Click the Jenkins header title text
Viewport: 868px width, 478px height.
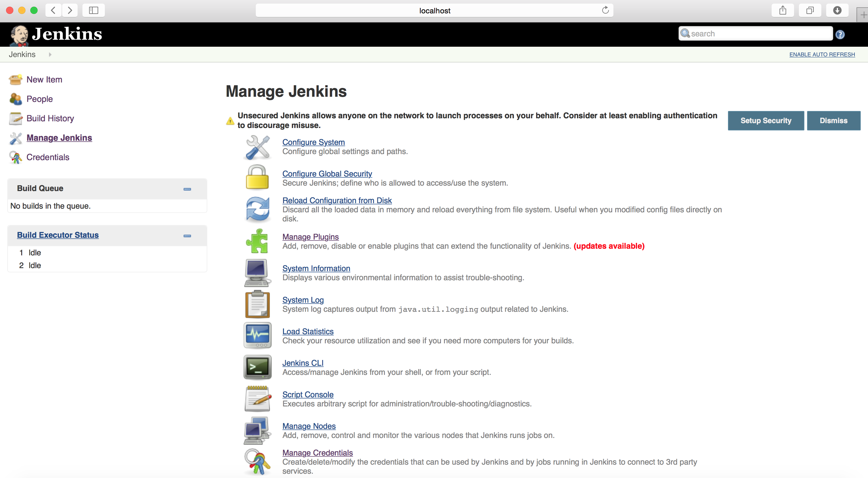67,34
